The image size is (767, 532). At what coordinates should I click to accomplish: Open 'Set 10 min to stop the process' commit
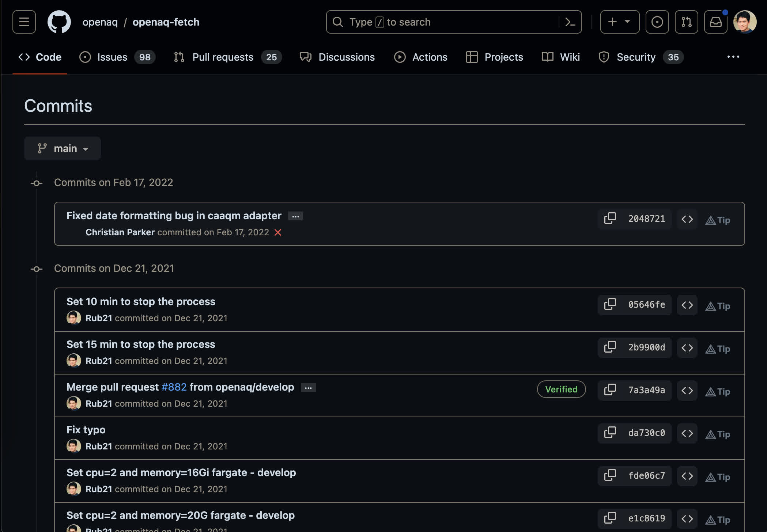click(141, 301)
